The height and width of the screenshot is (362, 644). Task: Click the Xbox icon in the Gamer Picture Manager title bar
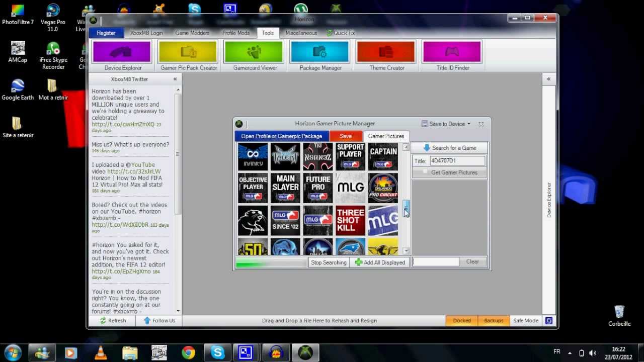[x=239, y=124]
